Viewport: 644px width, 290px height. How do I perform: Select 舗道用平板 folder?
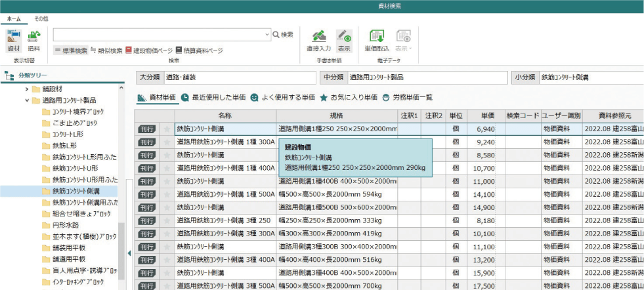click(x=64, y=259)
